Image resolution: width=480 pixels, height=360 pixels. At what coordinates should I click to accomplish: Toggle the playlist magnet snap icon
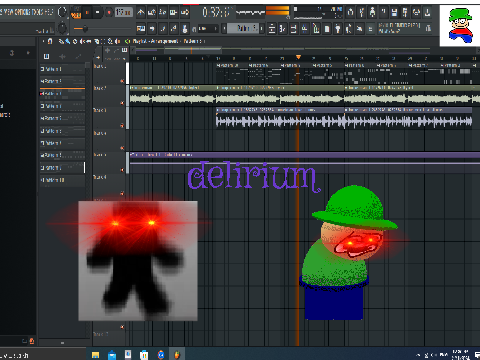pyautogui.click(x=50, y=41)
